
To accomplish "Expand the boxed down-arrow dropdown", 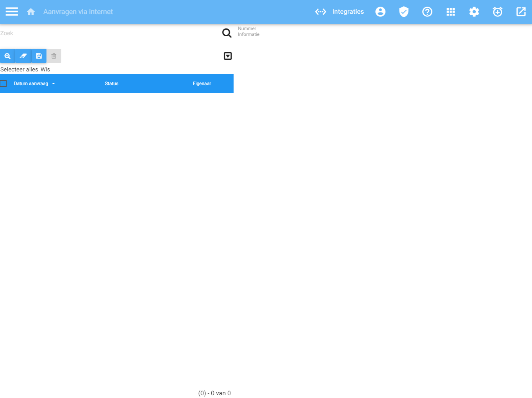I will [228, 56].
